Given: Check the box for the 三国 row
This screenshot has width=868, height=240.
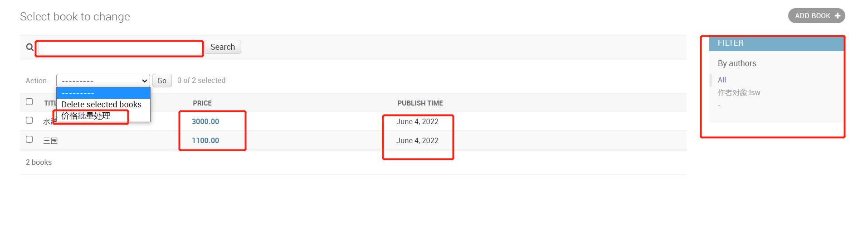Looking at the screenshot, I should (x=29, y=139).
